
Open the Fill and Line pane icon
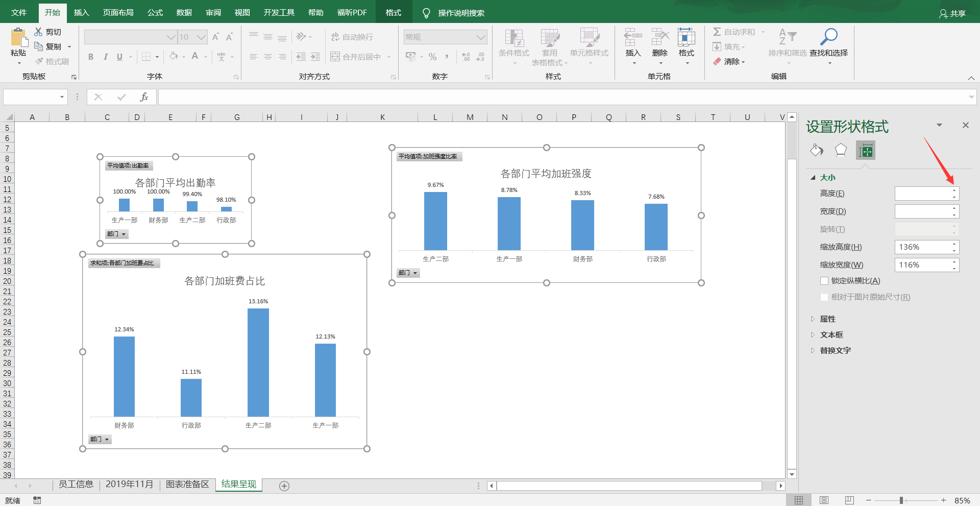coord(817,150)
